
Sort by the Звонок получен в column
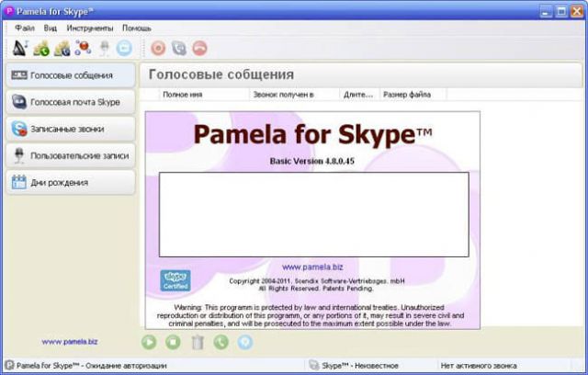point(295,95)
